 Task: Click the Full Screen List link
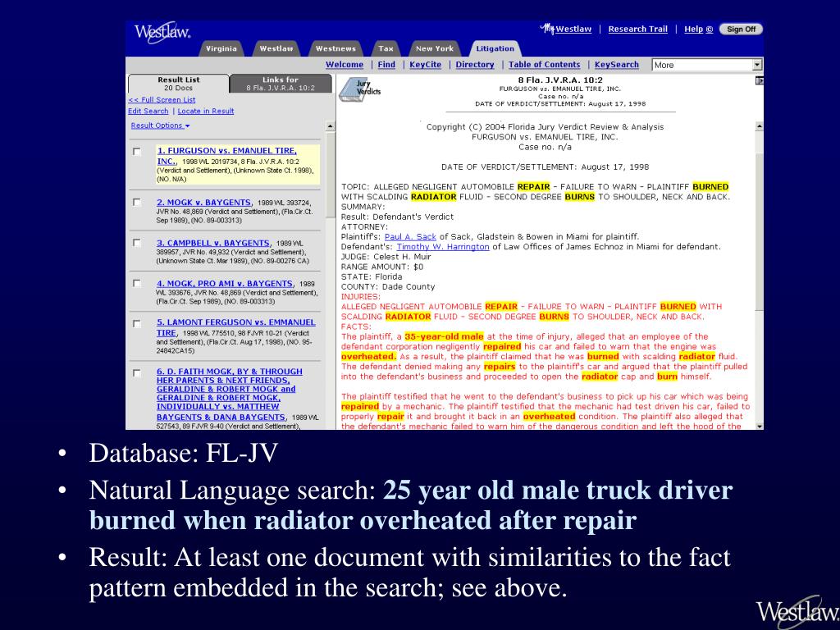pos(162,99)
